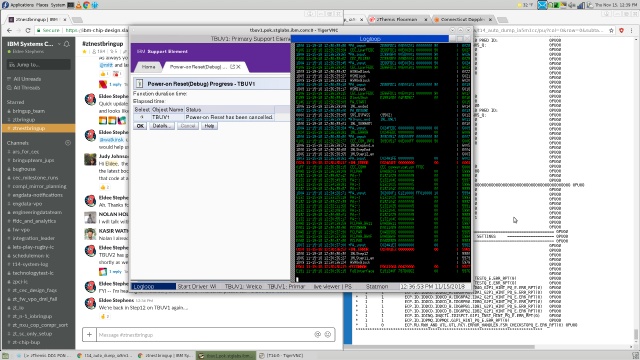Image resolution: width=640 pixels, height=360 pixels.
Task: Select Start Driver window in VNC taskbar
Action: tap(197, 287)
